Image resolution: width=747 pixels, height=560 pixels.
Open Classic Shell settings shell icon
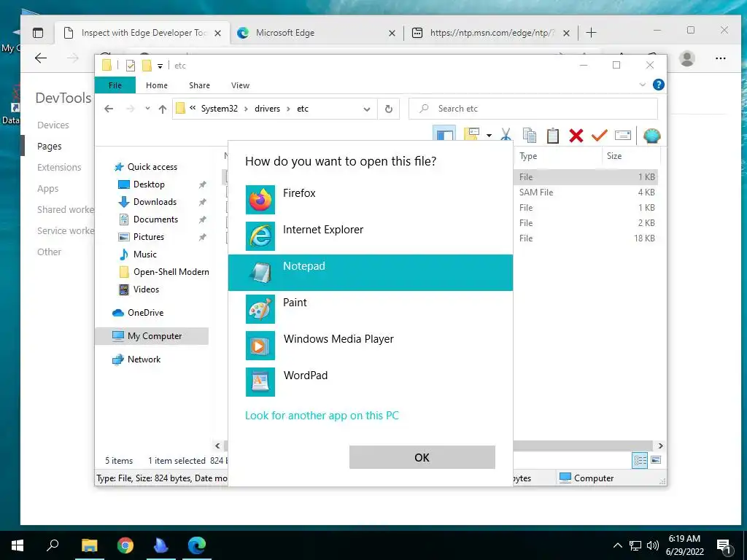coord(651,136)
